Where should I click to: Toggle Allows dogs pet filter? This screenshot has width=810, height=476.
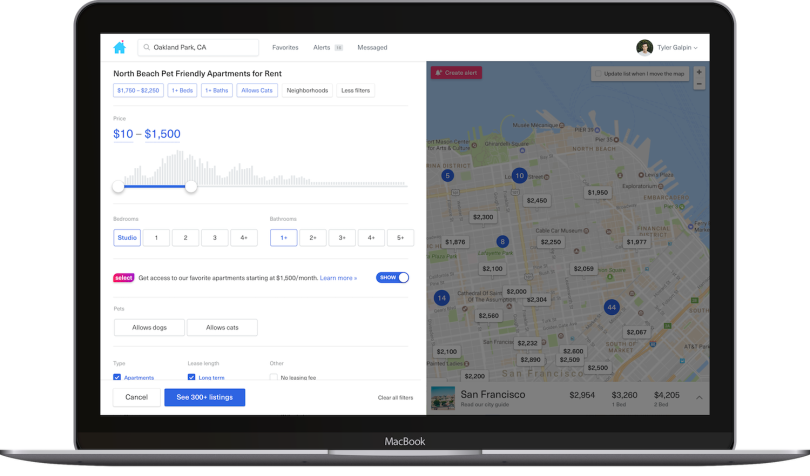click(149, 328)
